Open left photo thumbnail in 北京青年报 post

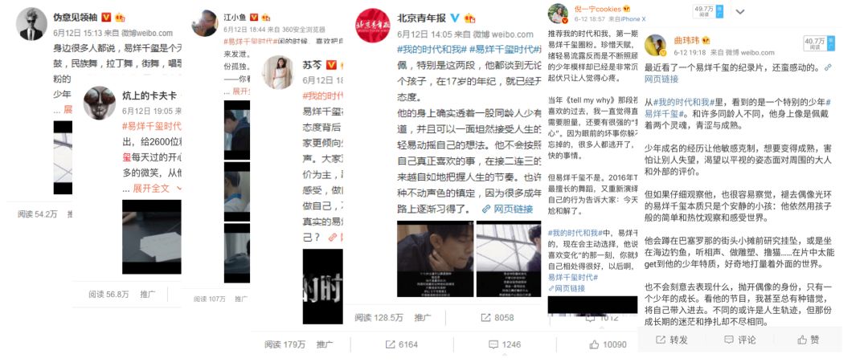(x=435, y=258)
